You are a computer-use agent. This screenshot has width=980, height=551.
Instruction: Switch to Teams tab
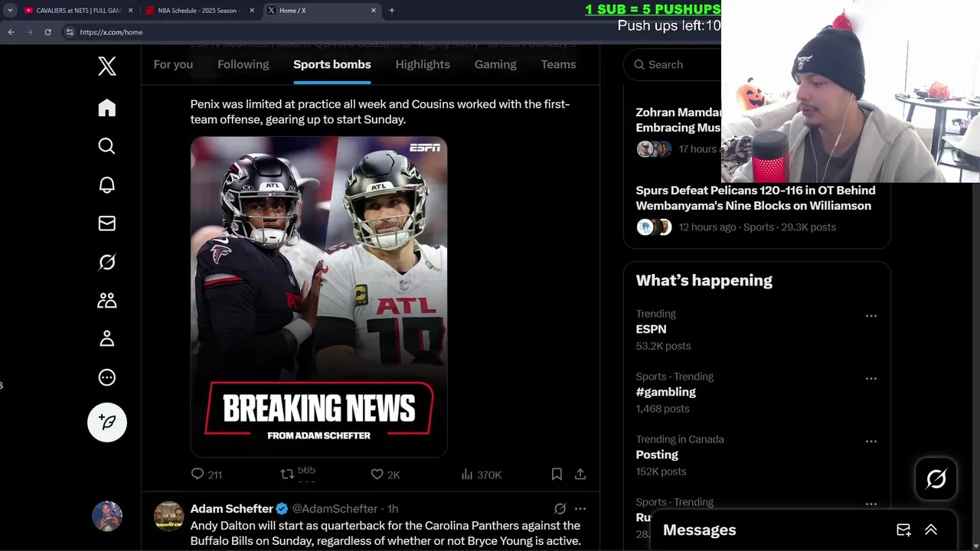tap(558, 64)
